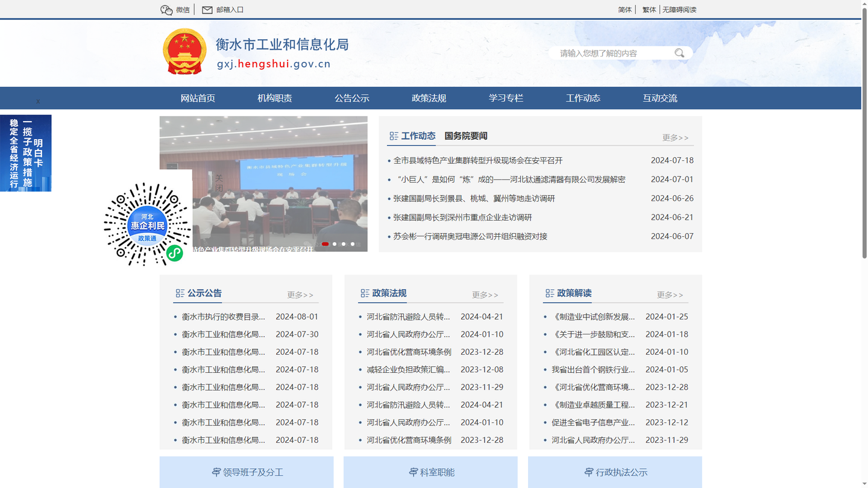
Task: Click the 衡水市工业和信息化局 site title
Action: coord(282,45)
